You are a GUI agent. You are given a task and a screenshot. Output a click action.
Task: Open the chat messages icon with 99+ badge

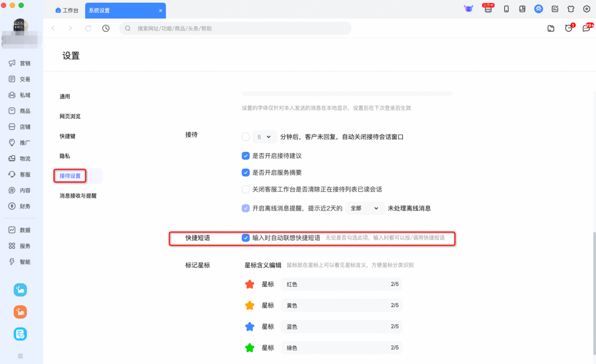click(x=587, y=28)
